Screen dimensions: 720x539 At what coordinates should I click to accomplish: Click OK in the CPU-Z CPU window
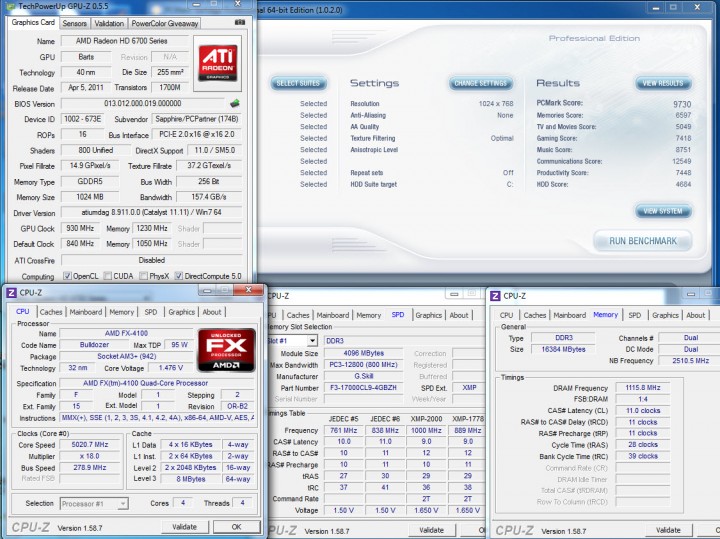pyautogui.click(x=236, y=527)
